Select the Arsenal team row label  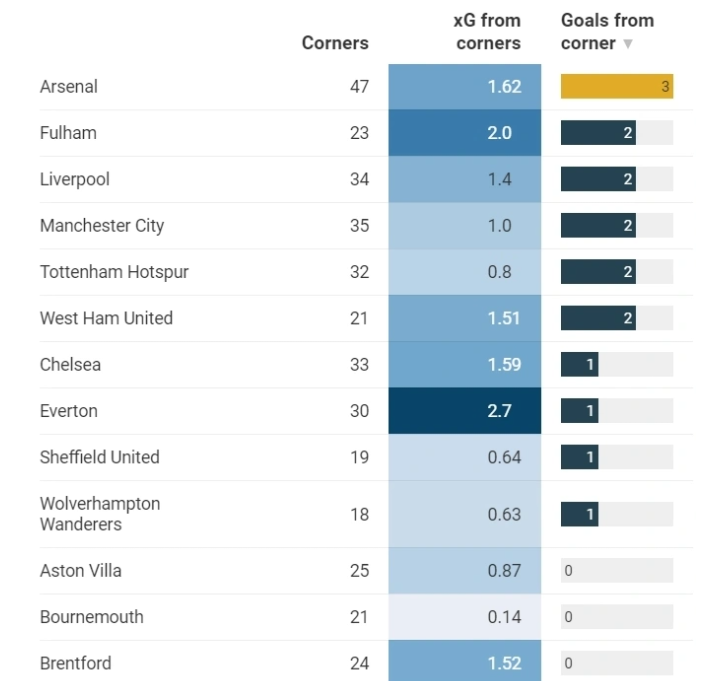tap(69, 87)
